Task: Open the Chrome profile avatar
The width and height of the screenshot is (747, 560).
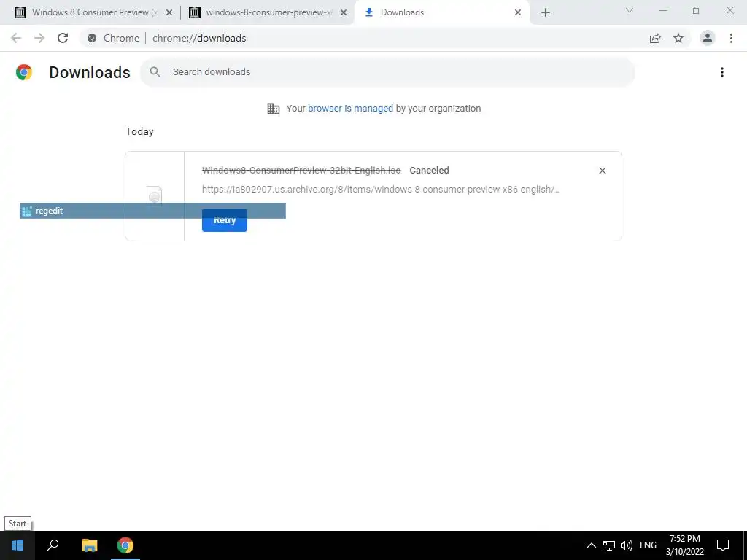Action: coord(708,38)
